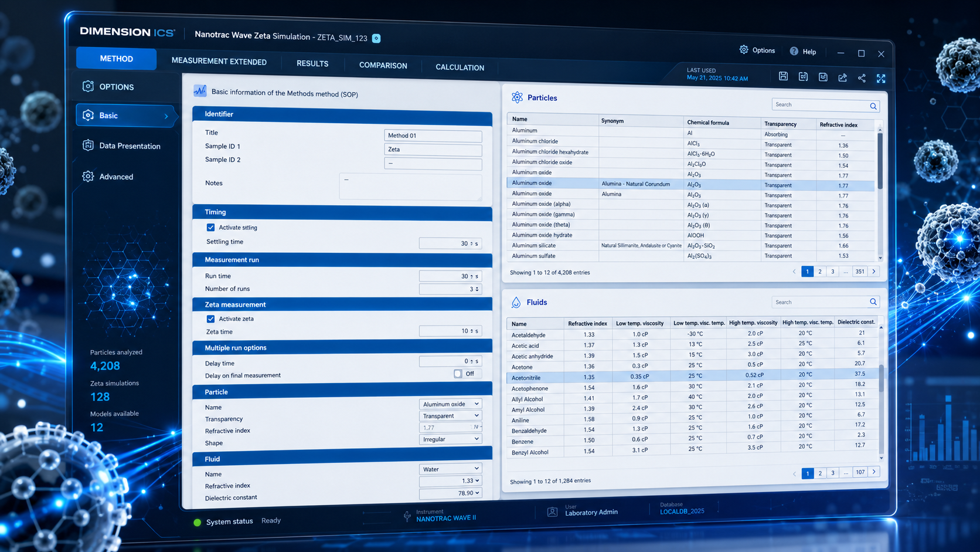Uncheck the Activate zeta checkbox
This screenshot has width=980, height=552.
(210, 319)
